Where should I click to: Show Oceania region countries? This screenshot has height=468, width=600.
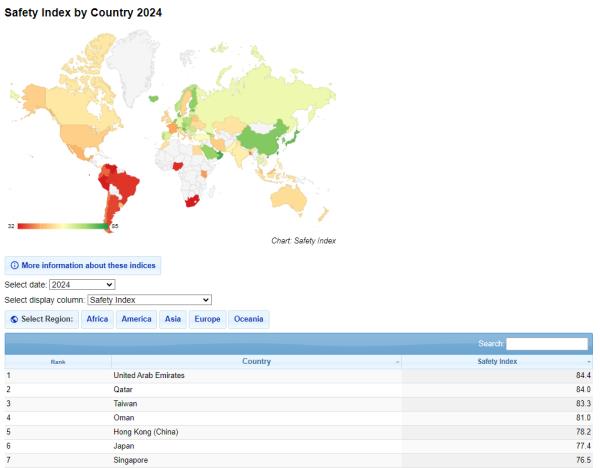click(249, 319)
